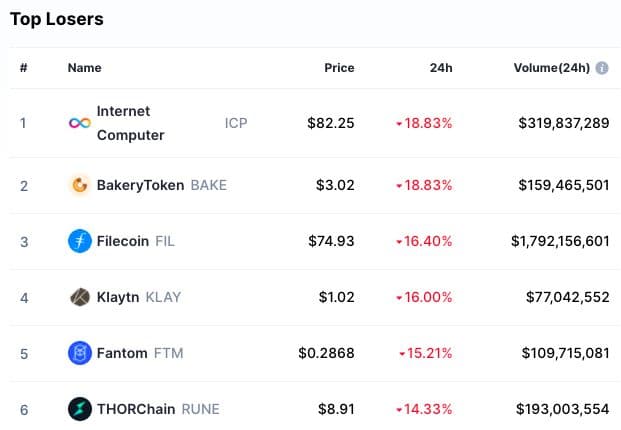
Task: Open the BakeryToken coin link
Action: point(140,185)
